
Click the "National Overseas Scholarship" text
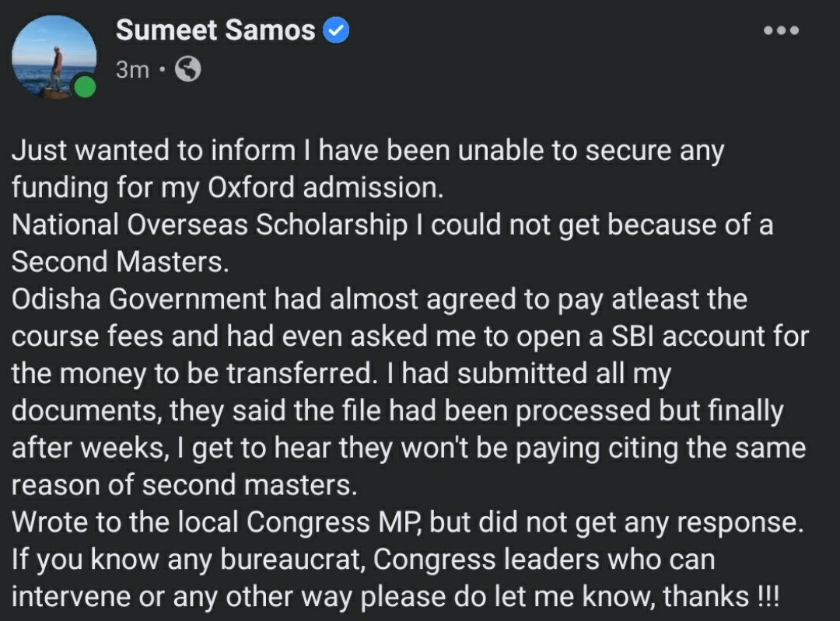(208, 225)
